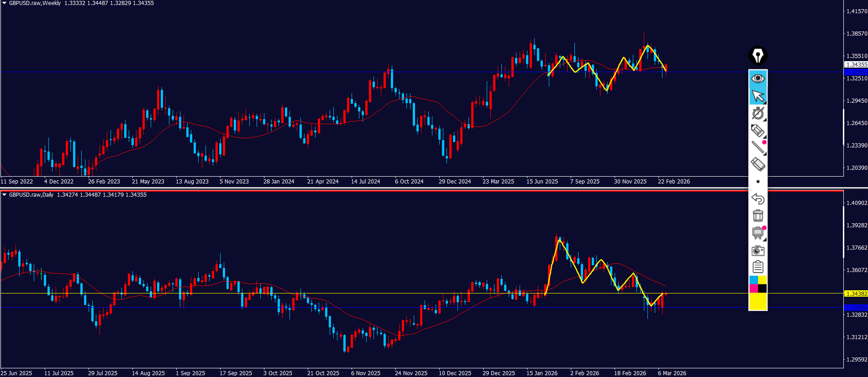Viewport: 868px width, 377px height.
Task: Expand the GBPUSD Daily chart title arrow
Action: [x=4, y=195]
